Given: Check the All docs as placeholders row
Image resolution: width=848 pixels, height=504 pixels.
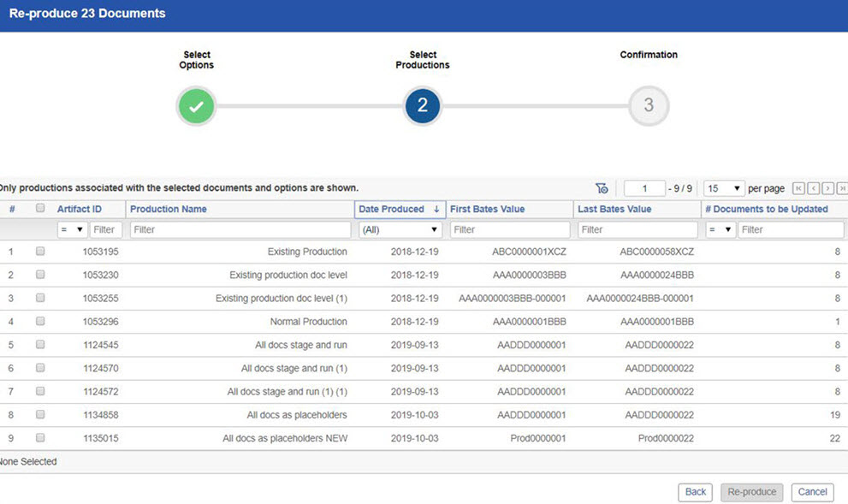Looking at the screenshot, I should coord(40,413).
